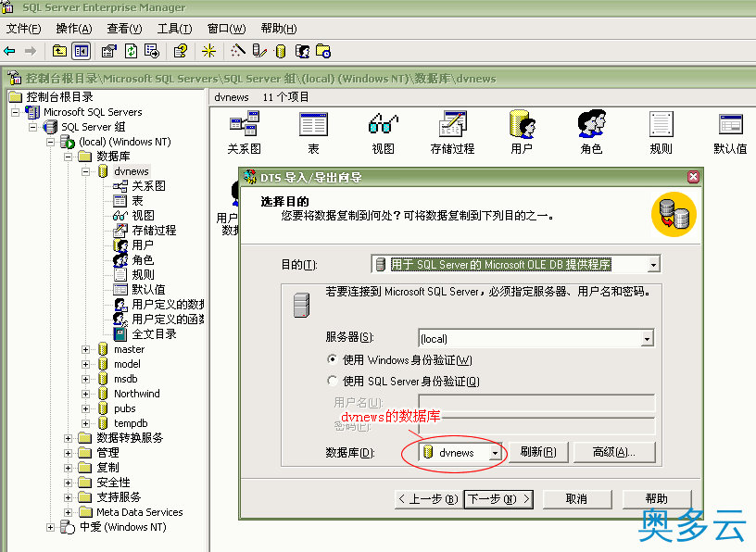Open the 工具(T) menu
The width and height of the screenshot is (756, 552).
tap(174, 29)
